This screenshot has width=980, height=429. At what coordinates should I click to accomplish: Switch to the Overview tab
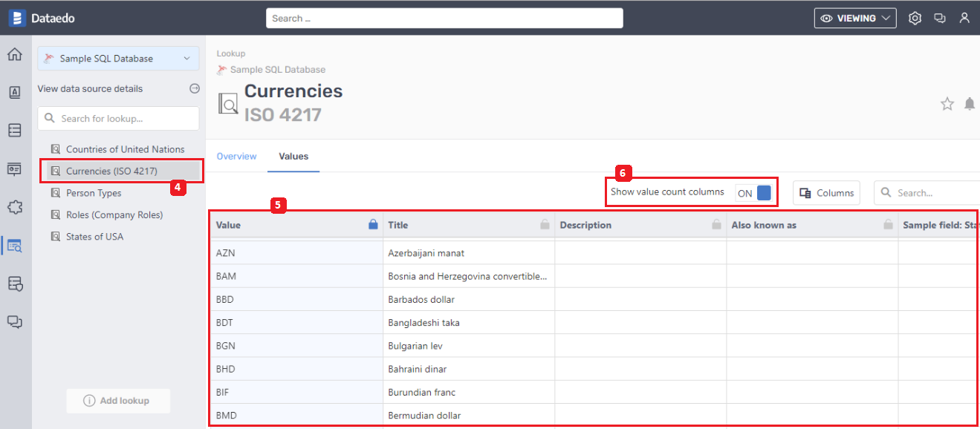pos(236,156)
